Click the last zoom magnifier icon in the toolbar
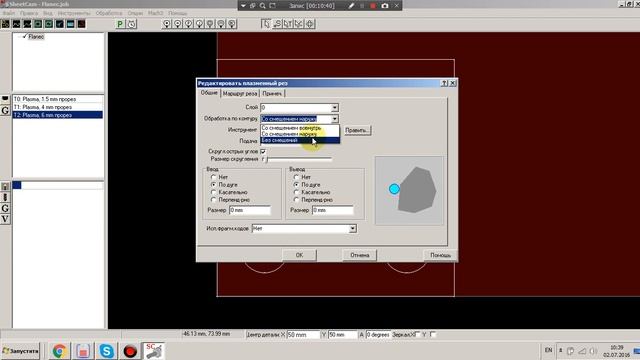Screen dimensions: 640x360 [x=232, y=24]
